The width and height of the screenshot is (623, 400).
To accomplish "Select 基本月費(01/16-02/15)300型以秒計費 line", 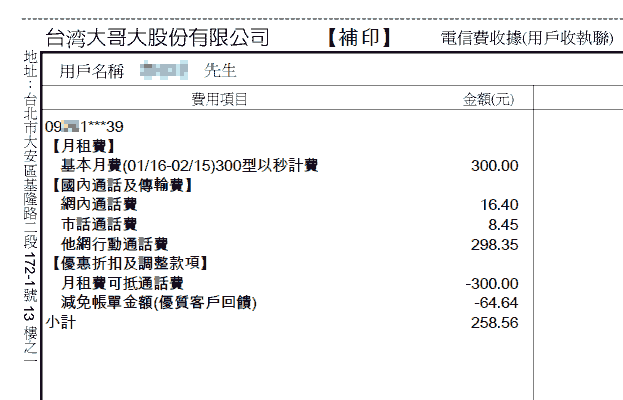I will coord(190,165).
